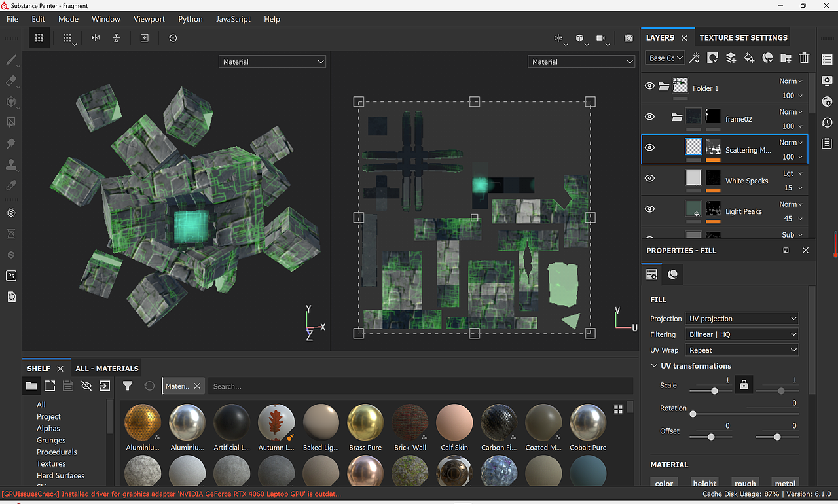Open the Export to Photoshop icon
This screenshot has width=838, height=504.
tap(11, 276)
